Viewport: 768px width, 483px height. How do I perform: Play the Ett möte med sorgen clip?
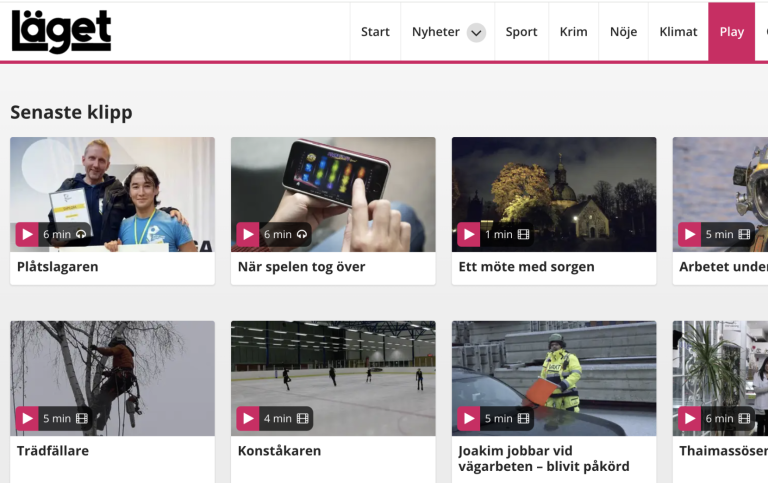(469, 235)
